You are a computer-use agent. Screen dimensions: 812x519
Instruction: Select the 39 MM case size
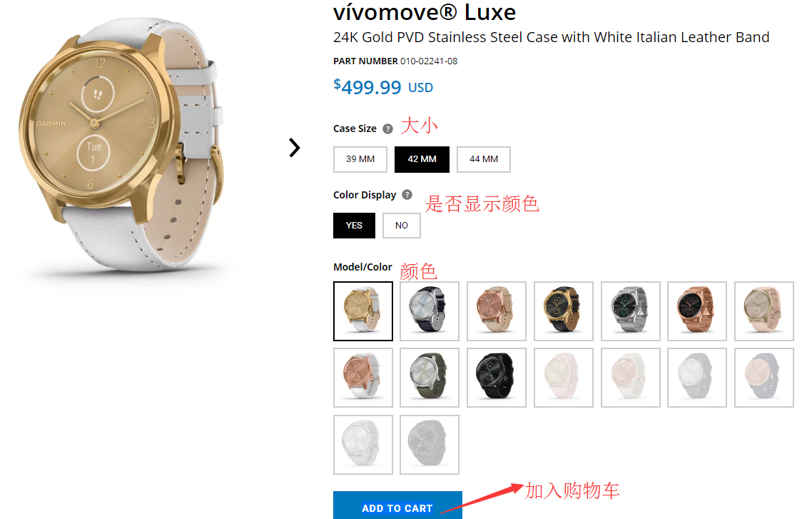click(x=360, y=159)
